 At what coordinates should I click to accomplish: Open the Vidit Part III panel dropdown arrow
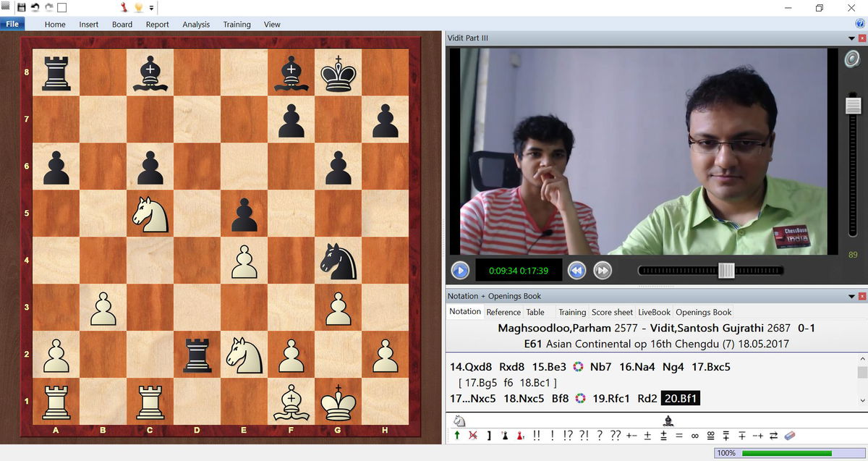[x=851, y=38]
